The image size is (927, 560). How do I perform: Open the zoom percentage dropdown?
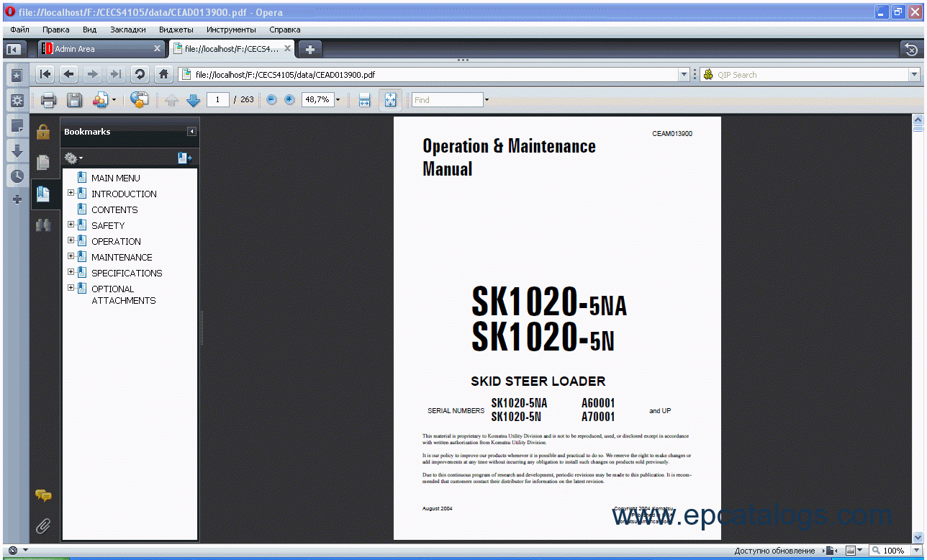[338, 100]
